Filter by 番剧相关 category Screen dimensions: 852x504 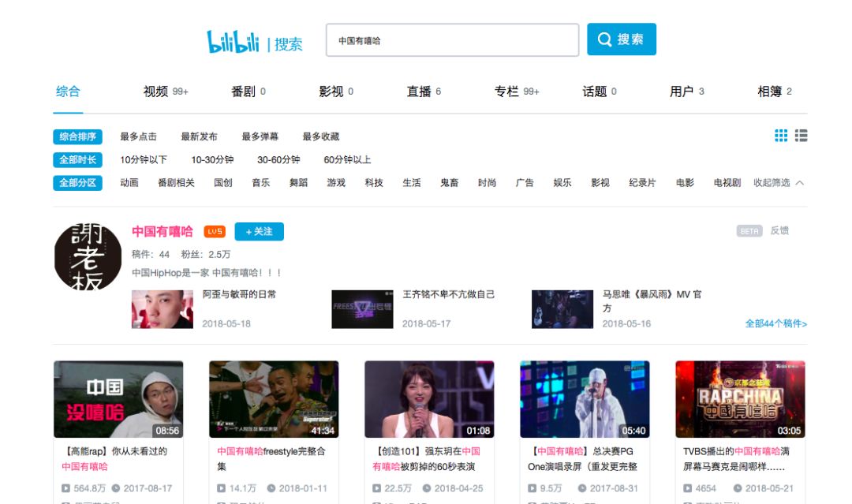[176, 182]
